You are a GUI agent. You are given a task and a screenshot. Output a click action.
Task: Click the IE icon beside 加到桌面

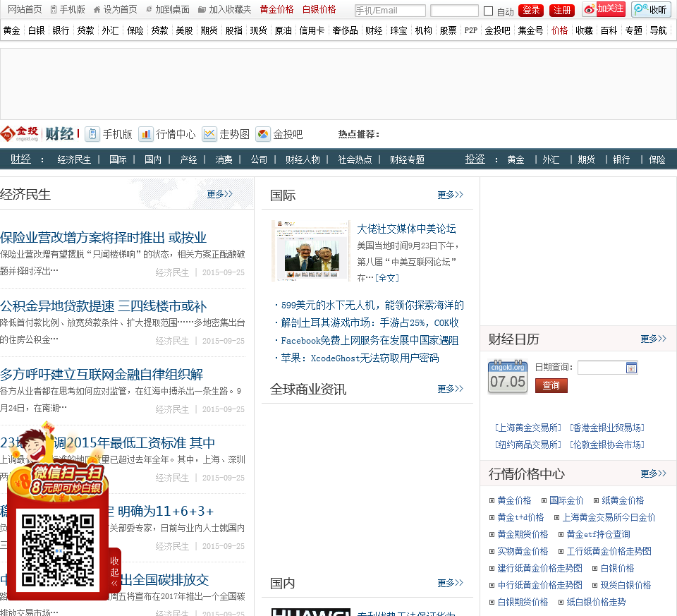click(x=149, y=9)
